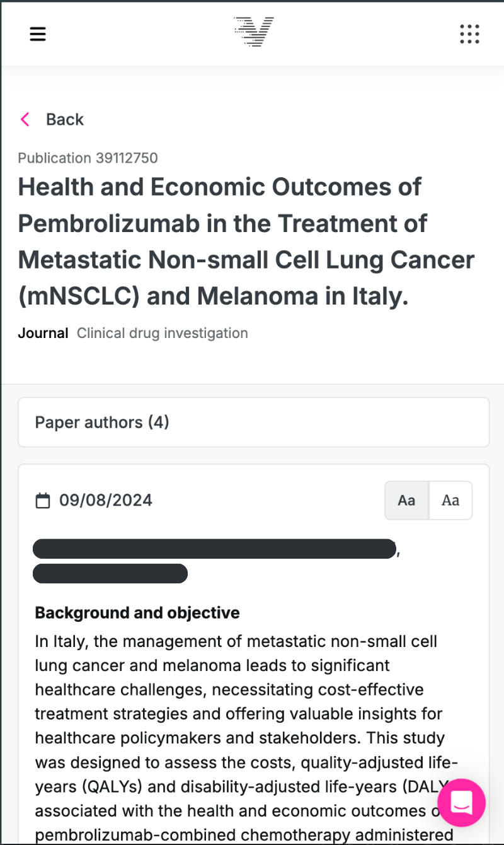This screenshot has height=845, width=504.
Task: Open the pink chat support bubble
Action: click(461, 803)
